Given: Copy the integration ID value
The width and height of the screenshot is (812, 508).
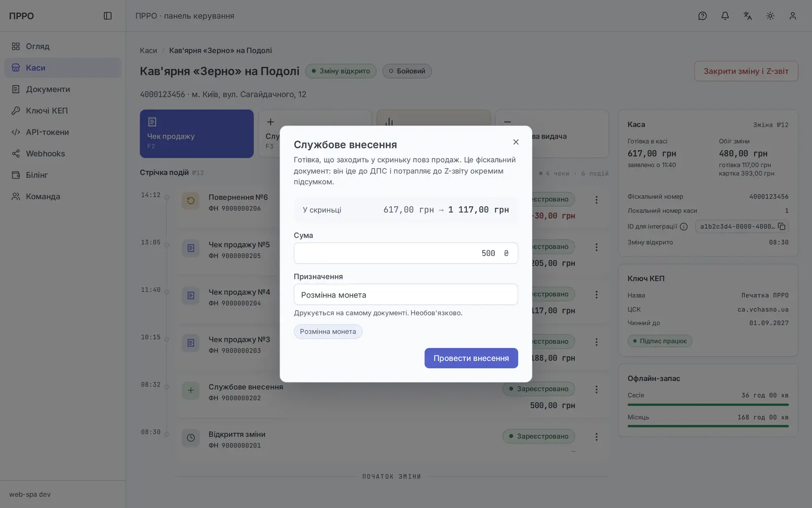Looking at the screenshot, I should tap(782, 227).
